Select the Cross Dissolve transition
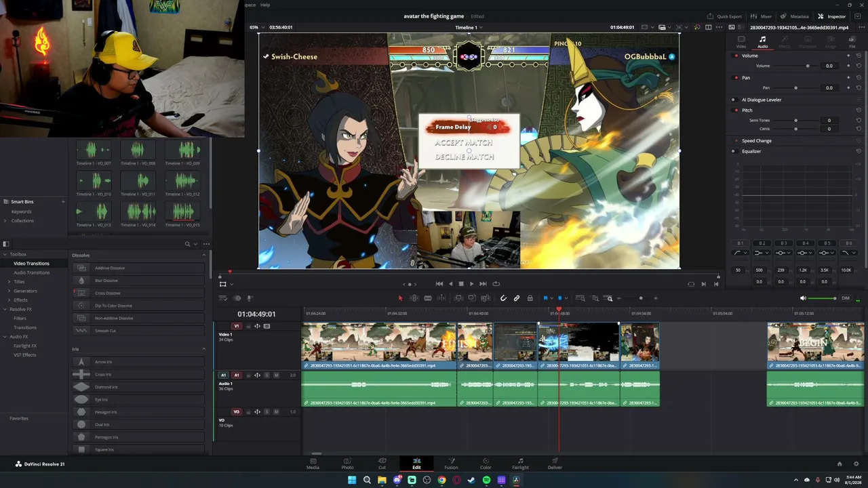This screenshot has width=868, height=488. coord(140,293)
